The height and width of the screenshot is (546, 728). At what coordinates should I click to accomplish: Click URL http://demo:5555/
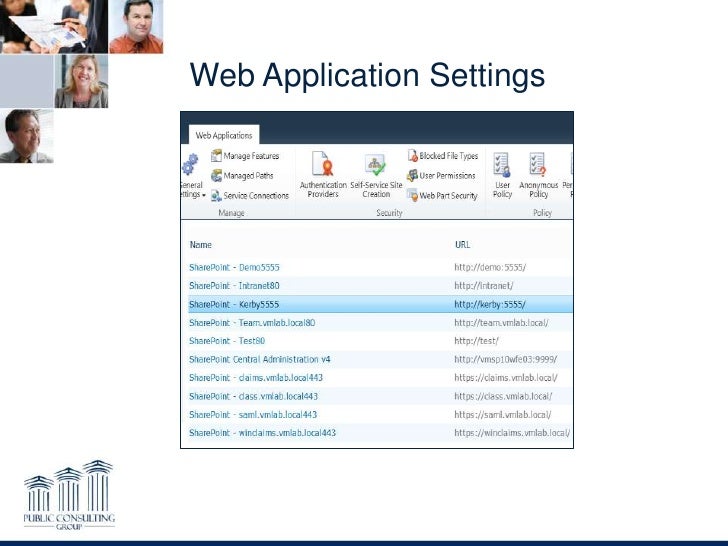pos(490,267)
